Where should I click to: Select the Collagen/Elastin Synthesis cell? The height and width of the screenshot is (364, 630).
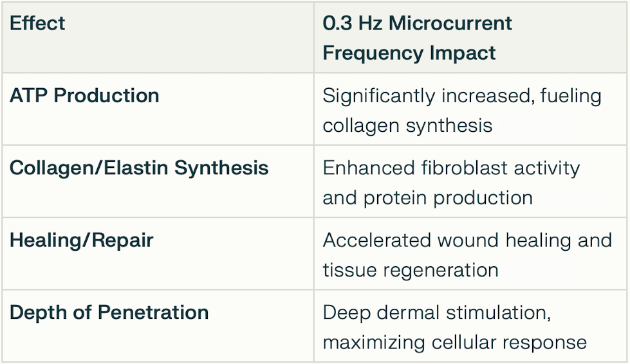[139, 168]
